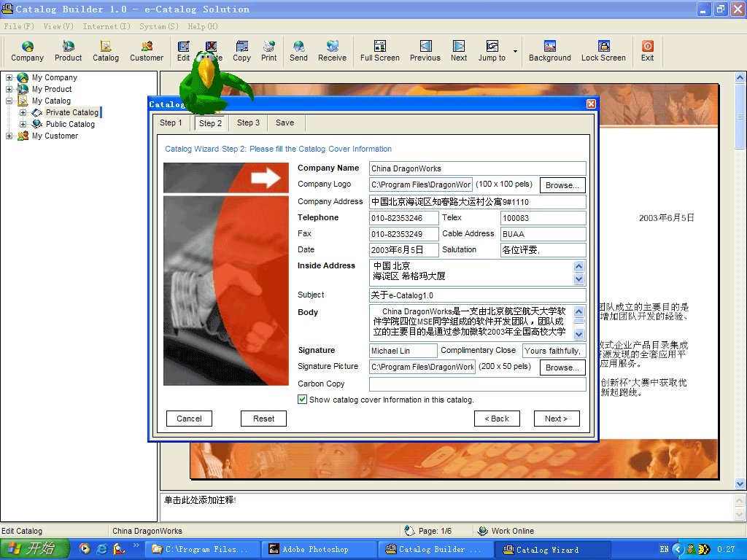Click the Complimentary Close field
This screenshot has height=560, width=747.
[554, 351]
